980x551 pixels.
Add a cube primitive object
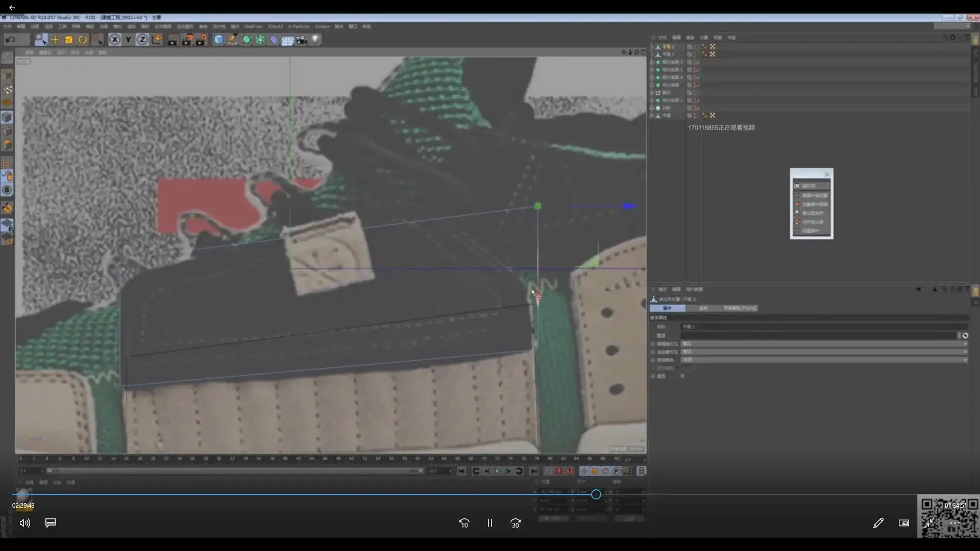pos(218,40)
